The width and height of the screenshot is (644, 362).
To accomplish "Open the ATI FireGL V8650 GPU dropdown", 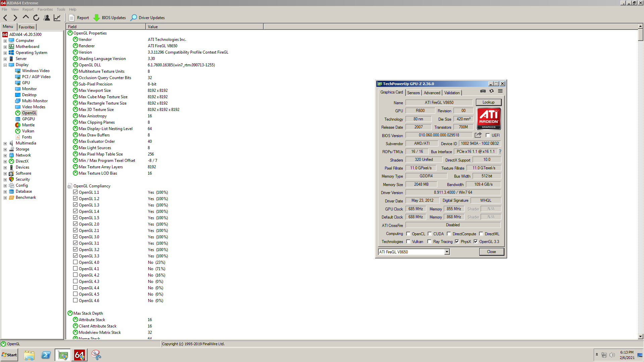I will [x=447, y=252].
